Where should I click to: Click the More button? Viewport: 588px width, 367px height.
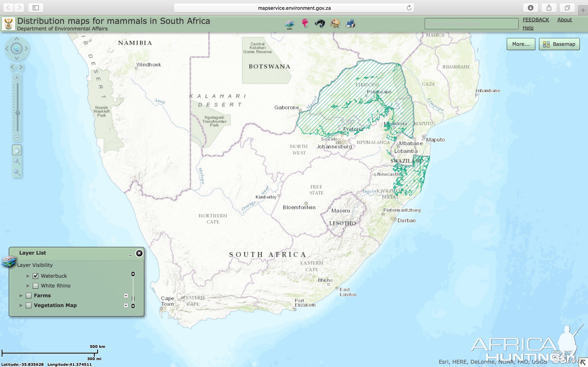pyautogui.click(x=521, y=44)
